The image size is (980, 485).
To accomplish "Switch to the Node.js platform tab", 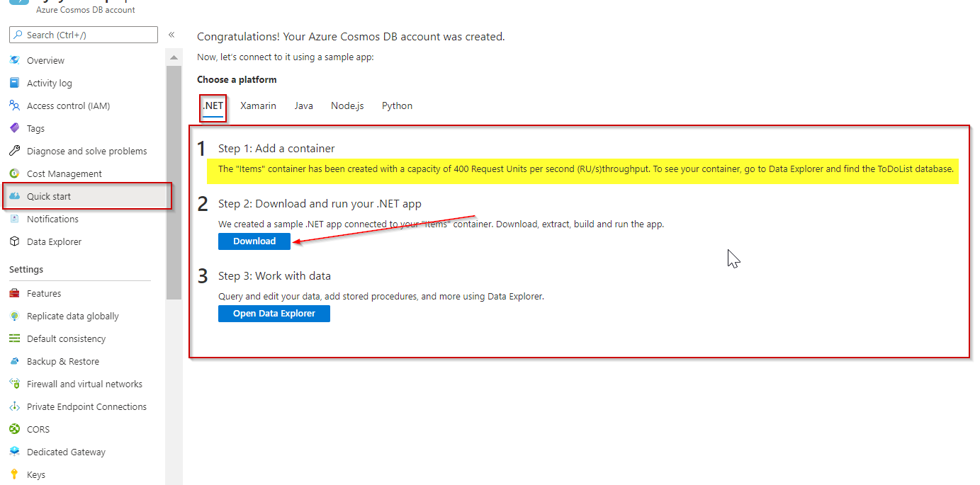I will click(x=347, y=106).
